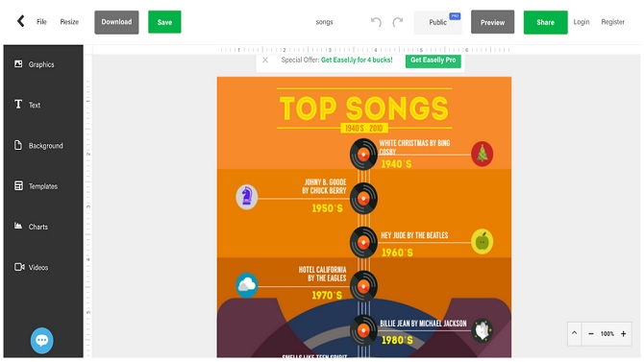Select the vinyl record beside 1940's
The height and width of the screenshot is (362, 644).
363,155
